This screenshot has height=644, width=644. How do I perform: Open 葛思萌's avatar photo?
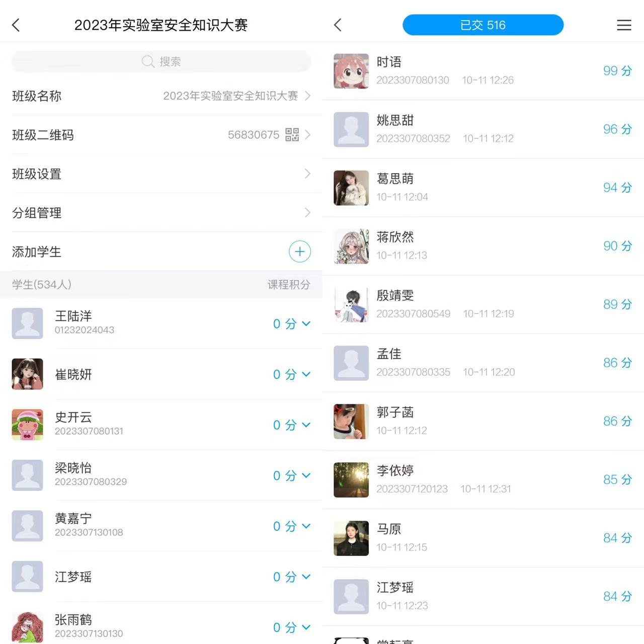(351, 188)
